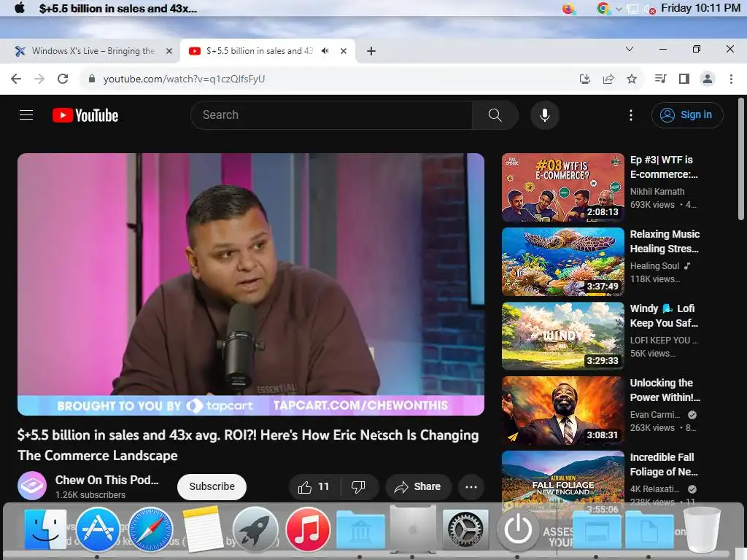Screen dimensions: 747x560
Task: Open media controls toolbar icon
Action: pyautogui.click(x=660, y=79)
